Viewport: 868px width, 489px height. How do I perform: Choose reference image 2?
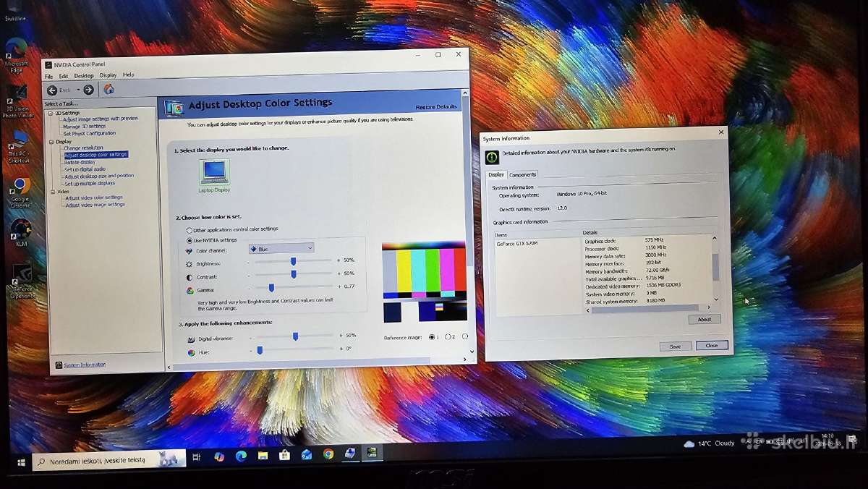pos(448,336)
